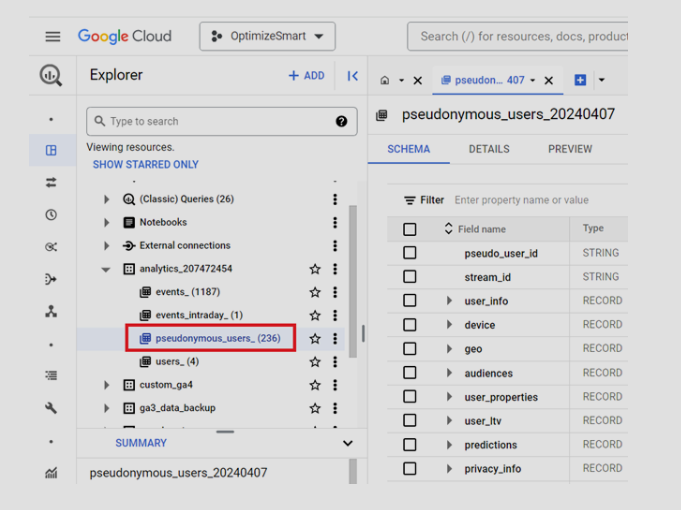Select the home tab
Screen dimensions: 681x510
pos(385,80)
